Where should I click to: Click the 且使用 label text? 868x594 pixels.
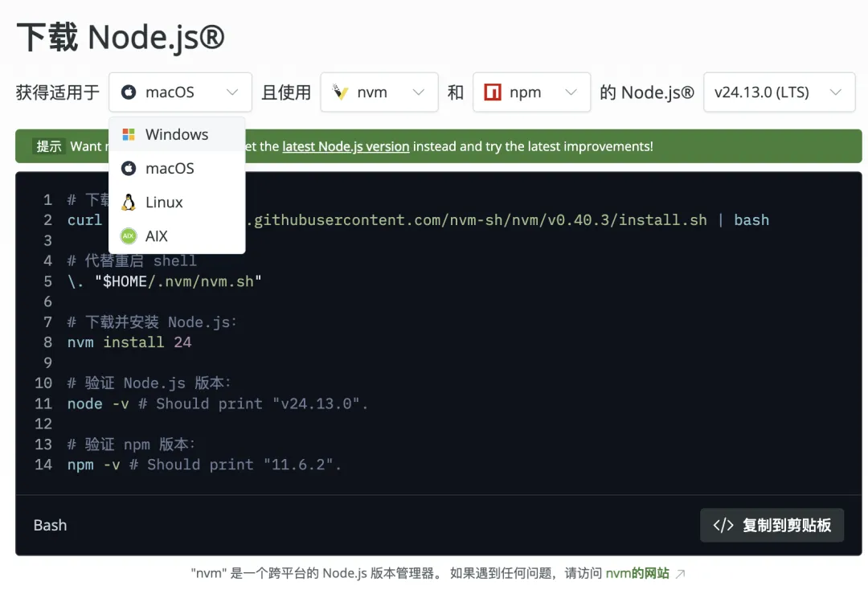pos(286,92)
